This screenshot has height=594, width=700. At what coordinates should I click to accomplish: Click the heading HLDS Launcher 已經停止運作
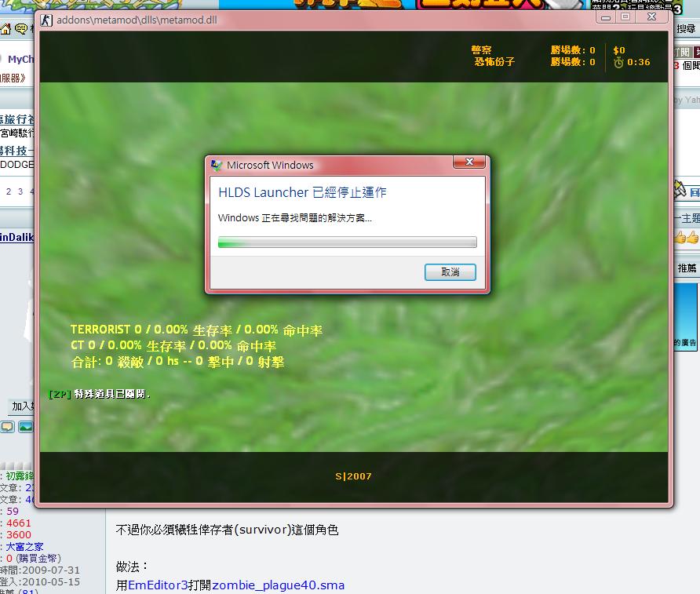(x=302, y=192)
